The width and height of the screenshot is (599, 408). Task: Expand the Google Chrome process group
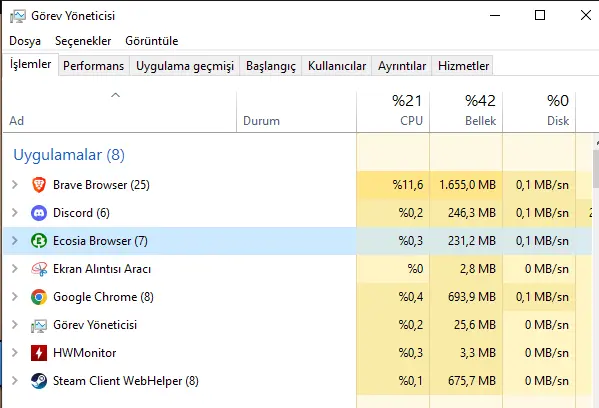point(15,297)
